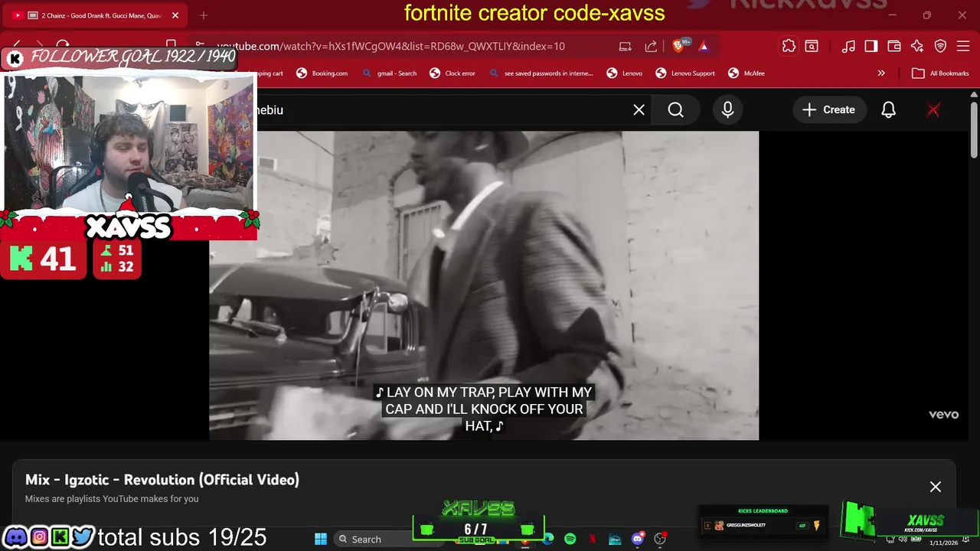Open Microsoft Edge from taskbar
Image resolution: width=980 pixels, height=551 pixels.
(x=548, y=540)
